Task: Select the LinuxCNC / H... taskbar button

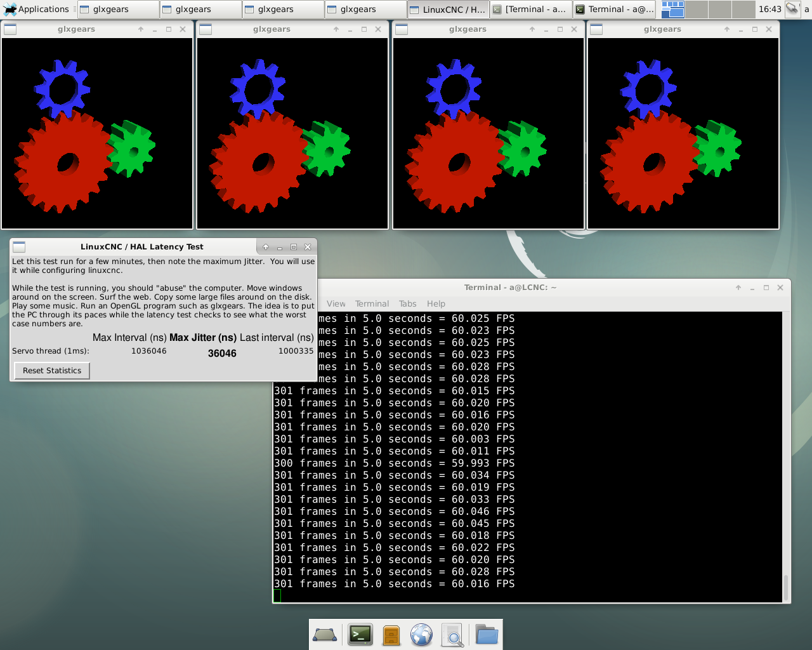Action: (x=448, y=9)
